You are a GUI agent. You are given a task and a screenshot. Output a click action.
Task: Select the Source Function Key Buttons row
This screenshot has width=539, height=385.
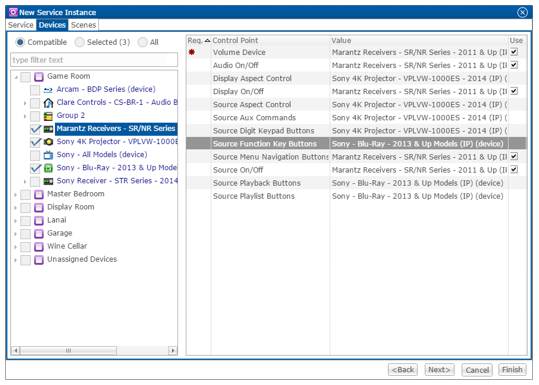point(356,143)
